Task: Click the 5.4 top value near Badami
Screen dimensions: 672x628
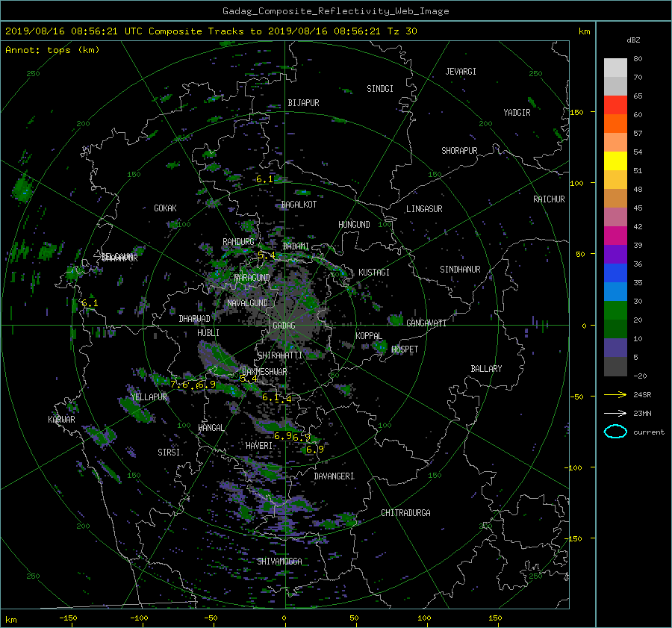Action: click(266, 255)
